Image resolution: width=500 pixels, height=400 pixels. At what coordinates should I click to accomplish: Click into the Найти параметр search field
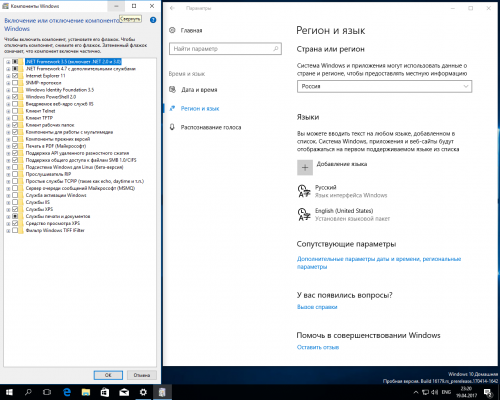(225, 49)
